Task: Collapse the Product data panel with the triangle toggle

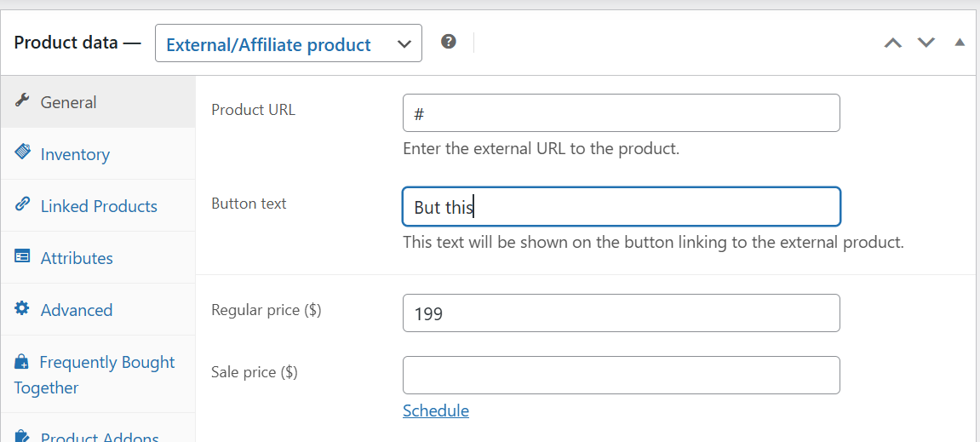Action: click(960, 43)
